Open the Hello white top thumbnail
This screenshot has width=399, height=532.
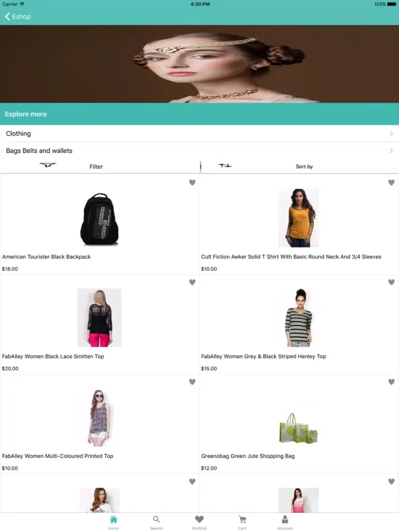99,500
